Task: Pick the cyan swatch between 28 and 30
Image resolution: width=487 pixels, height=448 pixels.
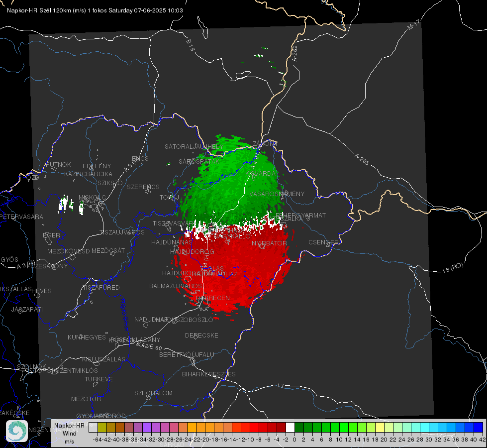Action: click(425, 427)
